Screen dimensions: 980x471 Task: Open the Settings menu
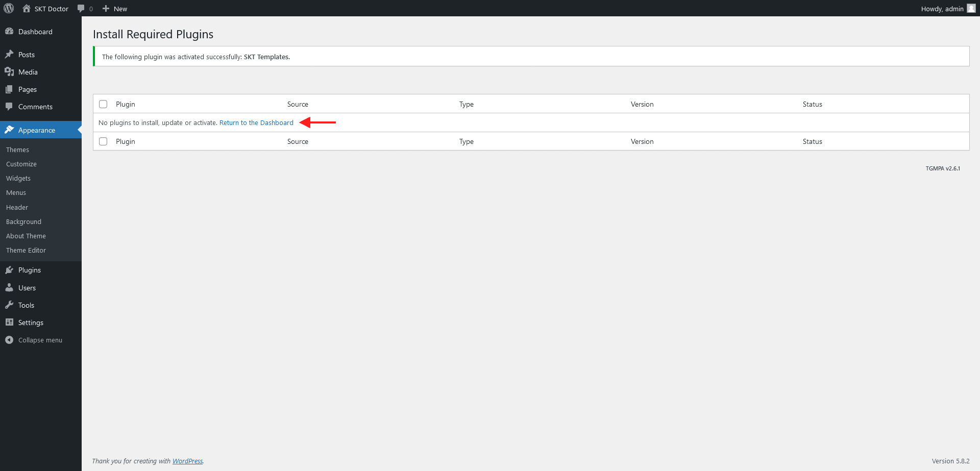pyautogui.click(x=31, y=323)
